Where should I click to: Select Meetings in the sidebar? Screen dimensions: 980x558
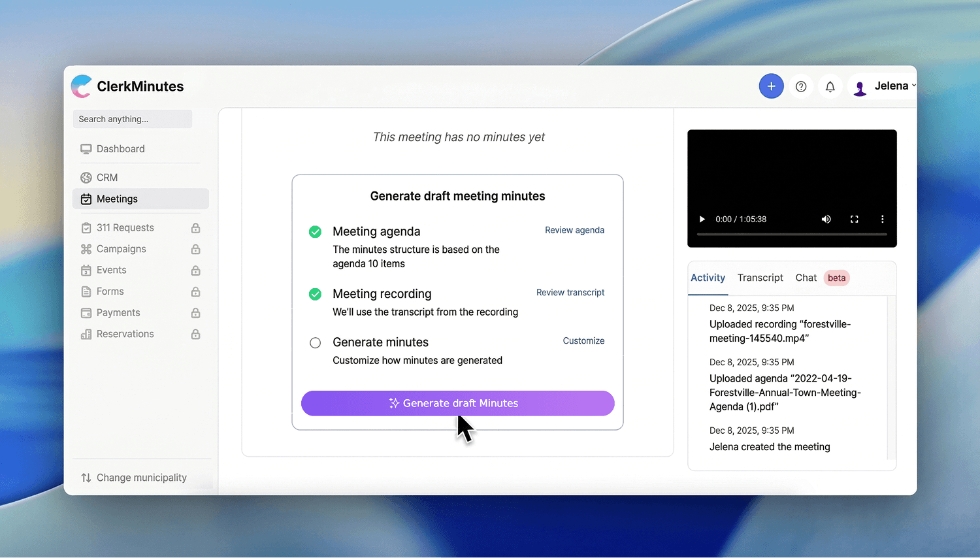(x=140, y=199)
